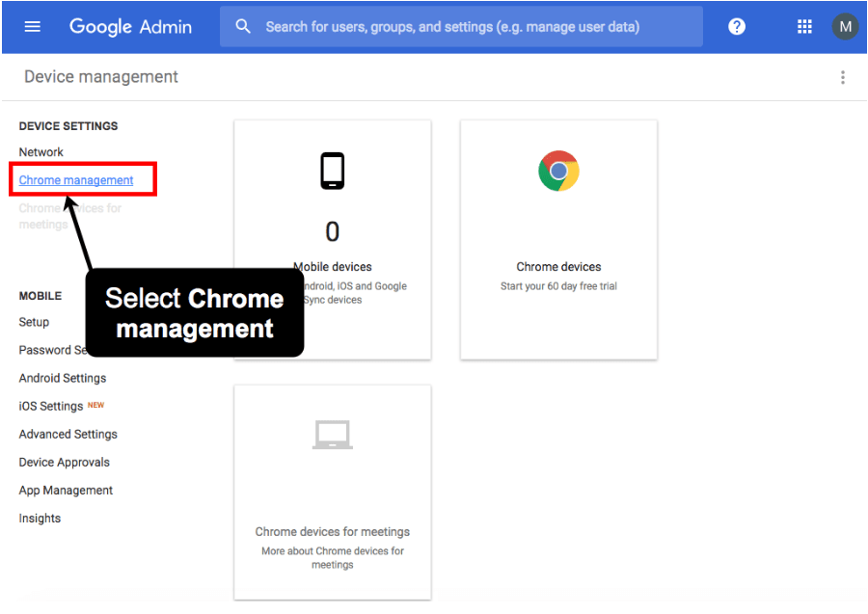Click the Google Admin logo
868x614 pixels.
click(x=130, y=27)
